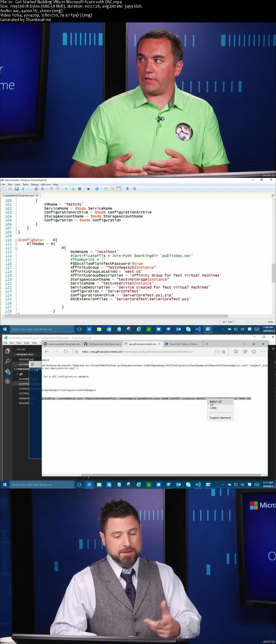Screen dimensions: 276x644
Task: Open the LICENSE file in VS Code explorer
Action: click(x=24, y=393)
